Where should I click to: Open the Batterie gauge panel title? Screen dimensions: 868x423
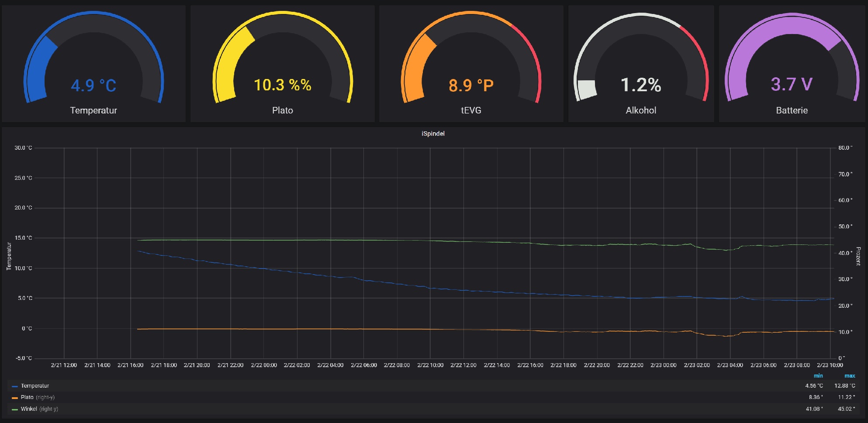tap(792, 110)
